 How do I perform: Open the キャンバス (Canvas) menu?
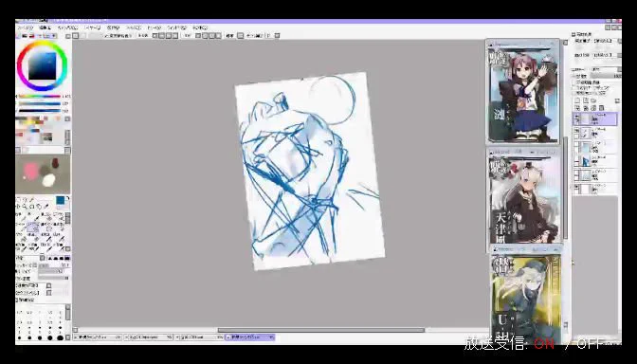pyautogui.click(x=67, y=27)
